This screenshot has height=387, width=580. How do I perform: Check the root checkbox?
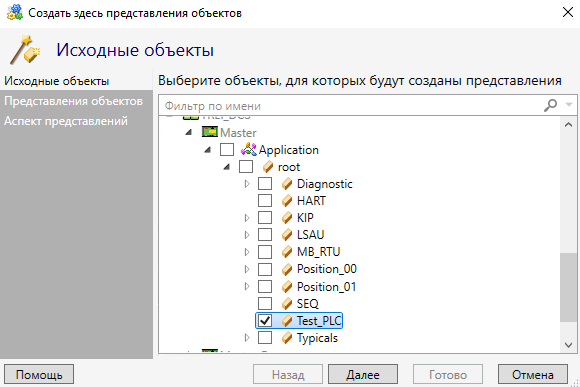click(x=246, y=166)
